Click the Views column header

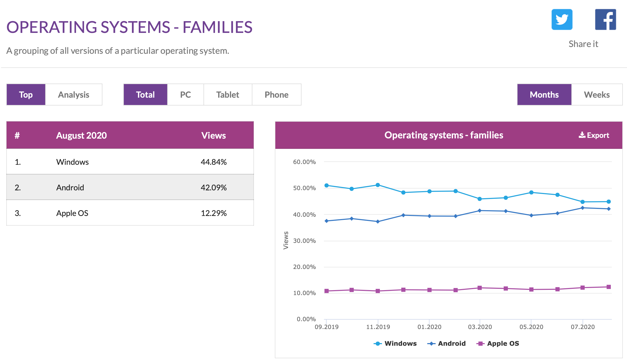point(213,136)
